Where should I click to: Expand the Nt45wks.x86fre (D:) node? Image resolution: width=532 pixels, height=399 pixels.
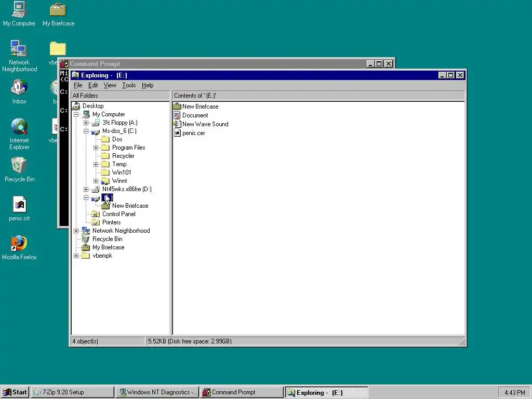pos(86,189)
